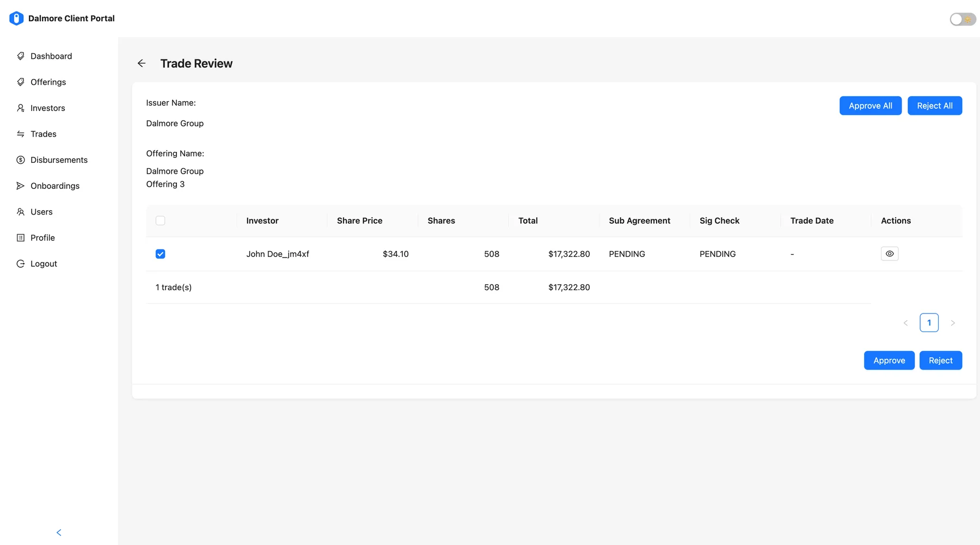Click PENDING under Sig Check

point(718,254)
